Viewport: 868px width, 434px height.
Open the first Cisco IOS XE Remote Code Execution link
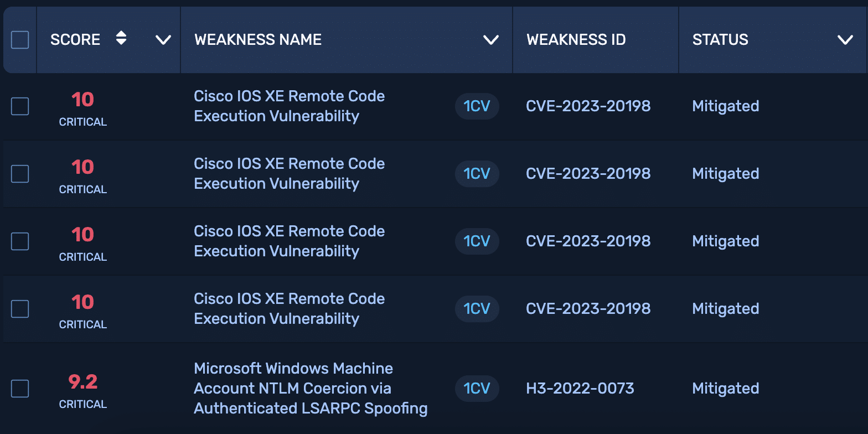[x=289, y=106]
